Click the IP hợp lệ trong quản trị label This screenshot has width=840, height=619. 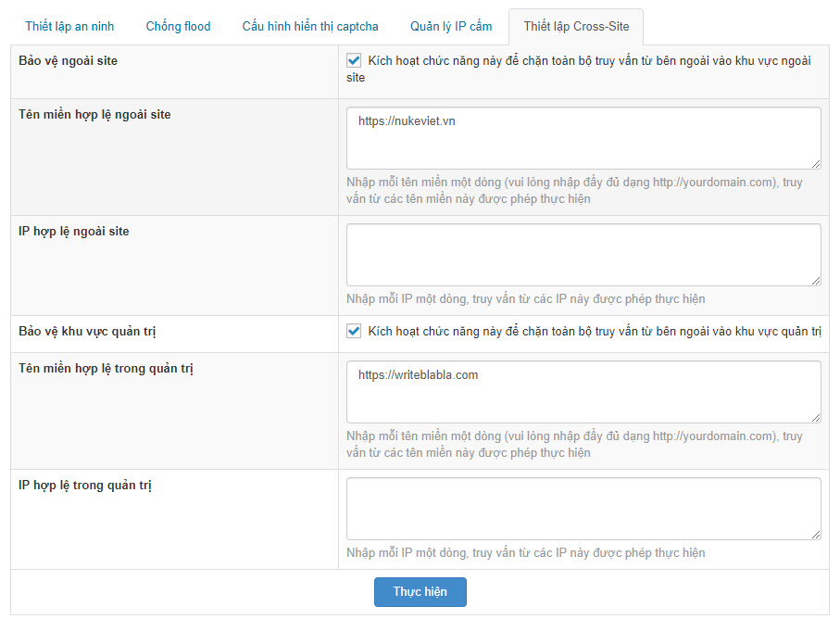click(x=85, y=486)
